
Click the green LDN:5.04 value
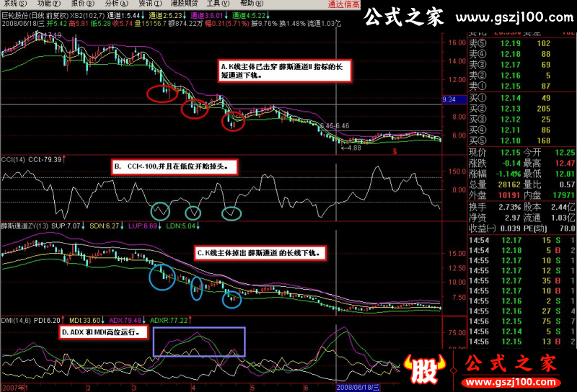[x=181, y=226]
